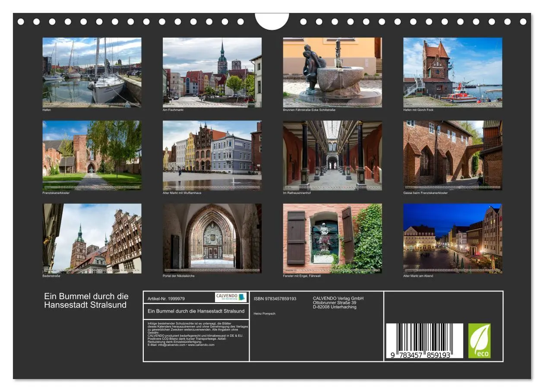Click the Hafen sailboat harbor photo
This screenshot has height=392, width=544.
point(92,72)
